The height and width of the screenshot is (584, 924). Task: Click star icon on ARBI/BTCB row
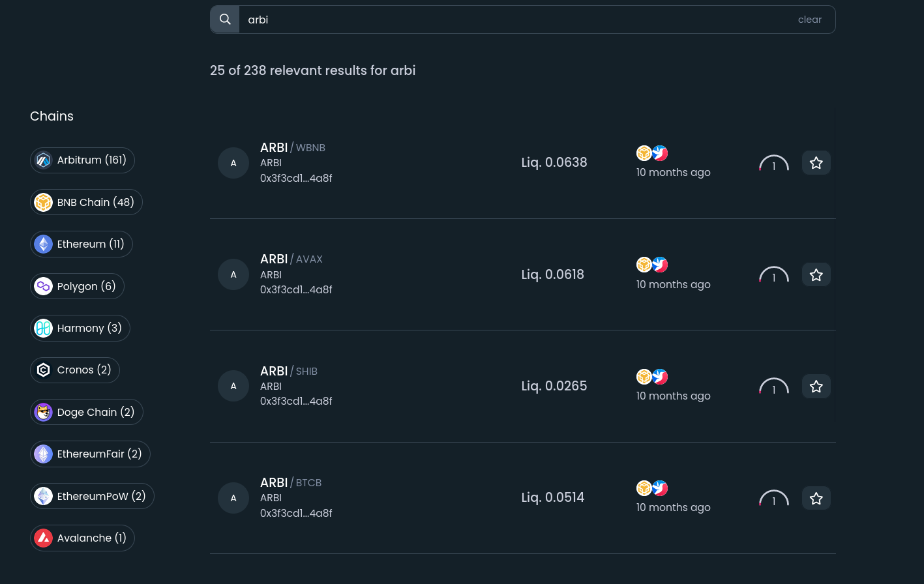click(x=816, y=499)
